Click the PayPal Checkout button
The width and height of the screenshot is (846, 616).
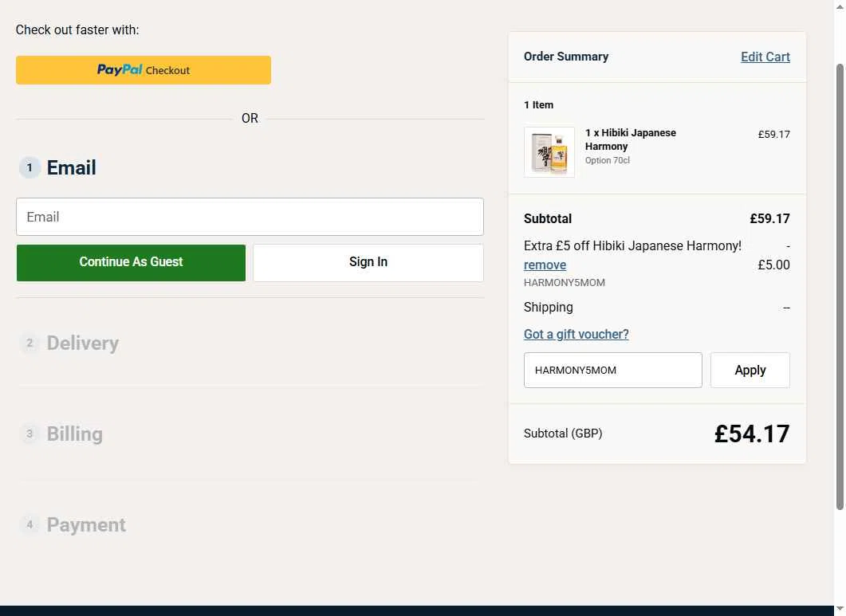tap(144, 70)
